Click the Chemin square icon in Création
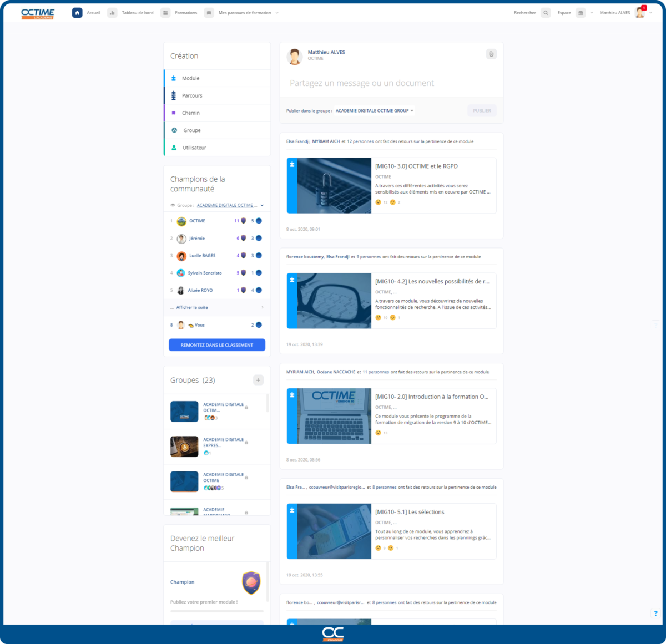 click(x=174, y=113)
